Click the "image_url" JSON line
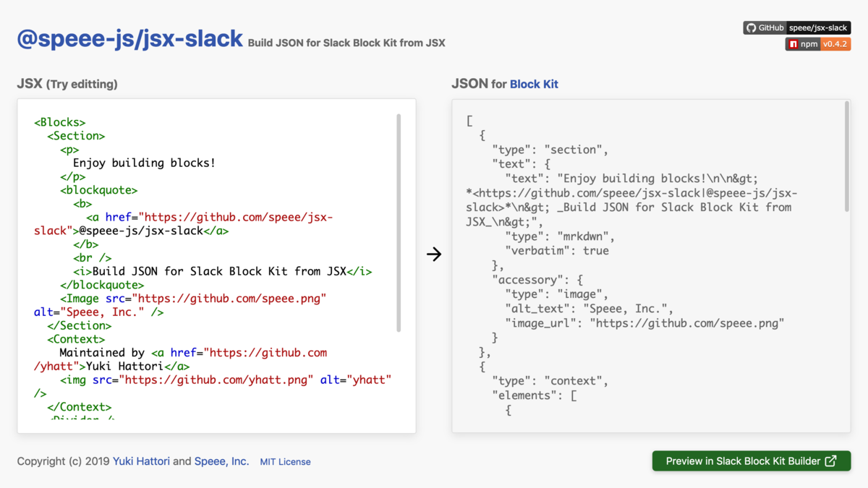The height and width of the screenshot is (488, 868). click(644, 323)
